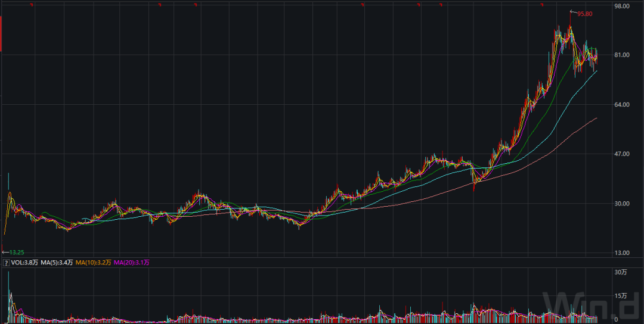Click the 64.00 price axis label
644x324 pixels.
click(x=622, y=105)
